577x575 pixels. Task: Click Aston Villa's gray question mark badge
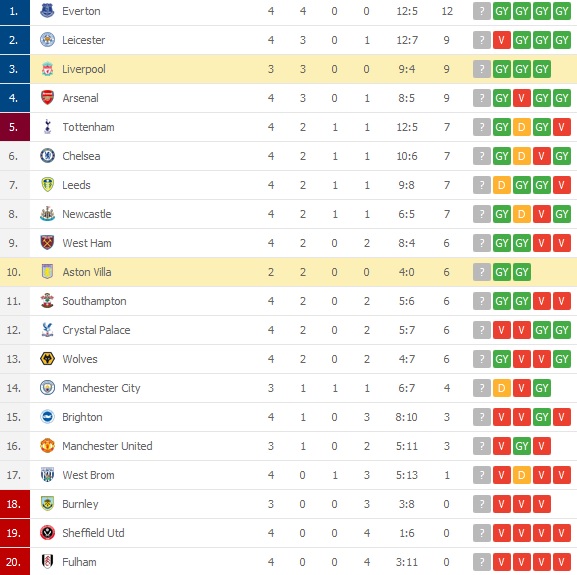pos(482,272)
